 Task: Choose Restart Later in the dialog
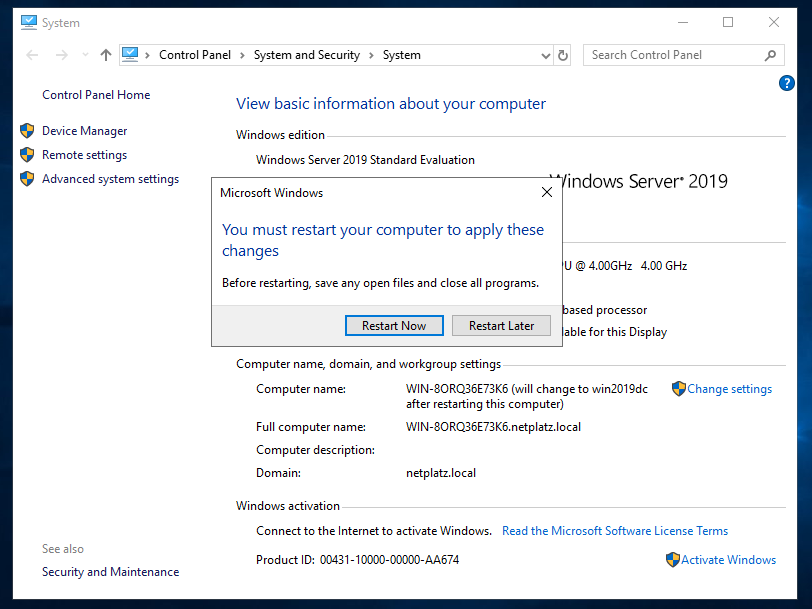click(501, 326)
